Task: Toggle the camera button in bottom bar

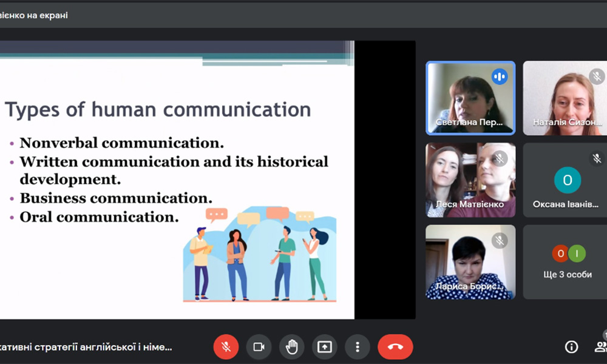Action: tap(259, 347)
